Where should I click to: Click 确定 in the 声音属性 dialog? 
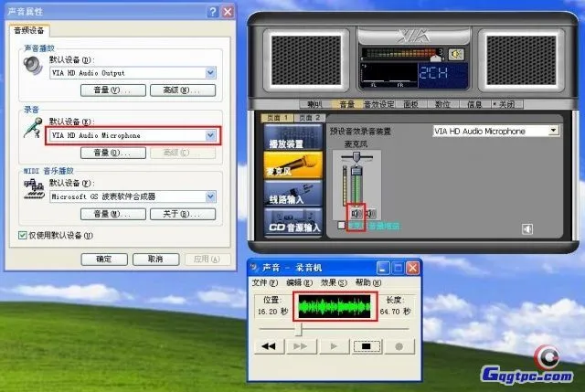pyautogui.click(x=104, y=259)
